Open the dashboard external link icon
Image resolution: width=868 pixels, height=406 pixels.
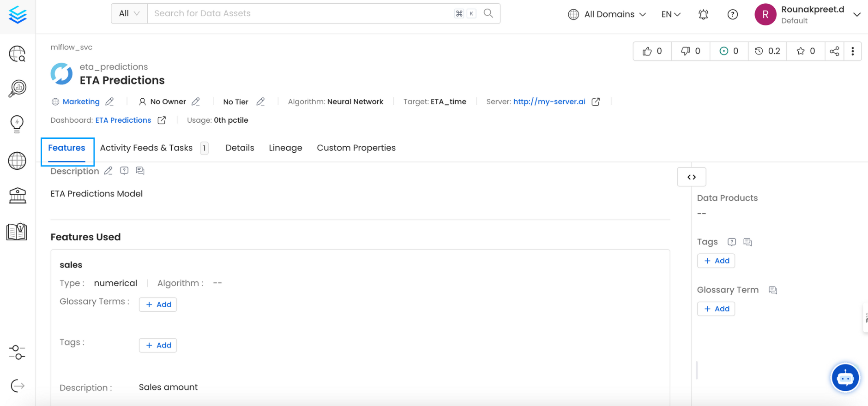coord(162,120)
